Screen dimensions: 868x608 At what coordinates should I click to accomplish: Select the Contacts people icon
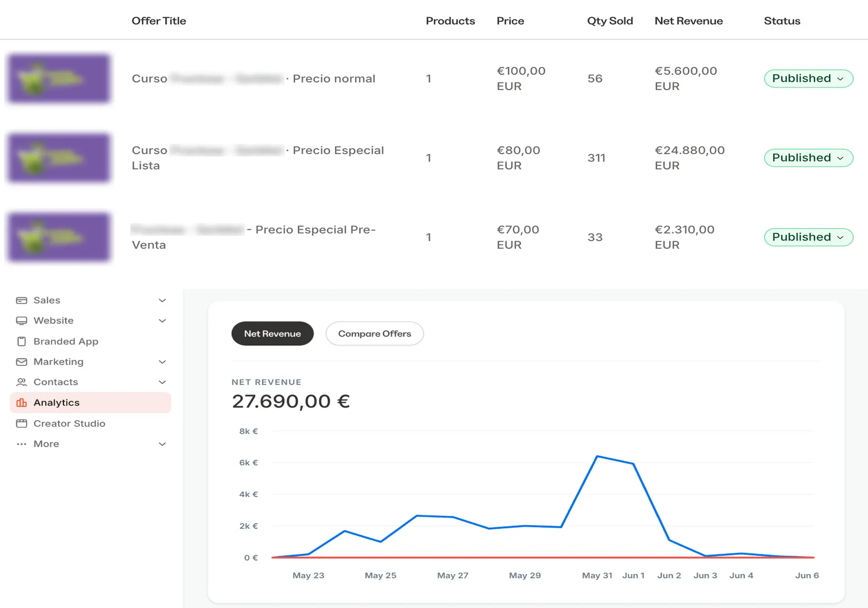[22, 382]
